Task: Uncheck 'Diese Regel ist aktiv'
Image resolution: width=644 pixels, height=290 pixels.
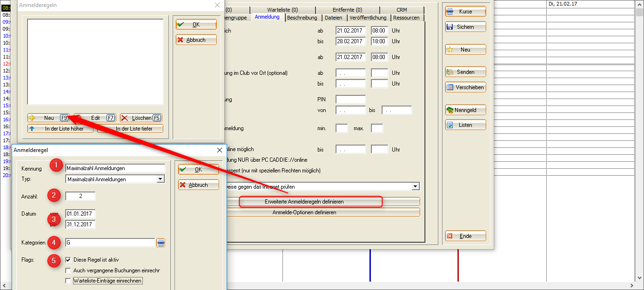Action: [x=68, y=260]
